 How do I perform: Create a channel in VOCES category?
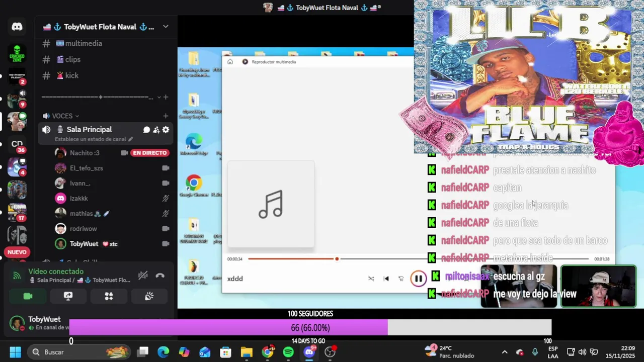tap(166, 116)
